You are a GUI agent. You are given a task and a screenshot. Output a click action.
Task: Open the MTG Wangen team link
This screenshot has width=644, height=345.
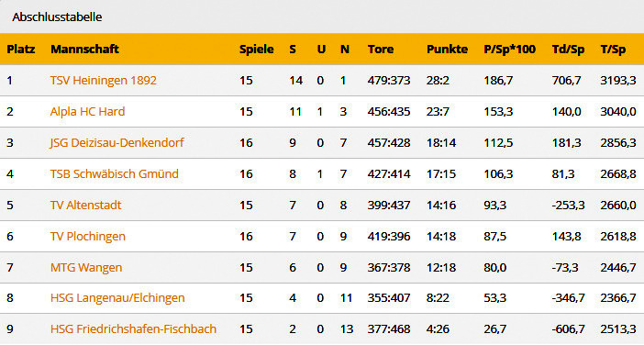coord(86,267)
